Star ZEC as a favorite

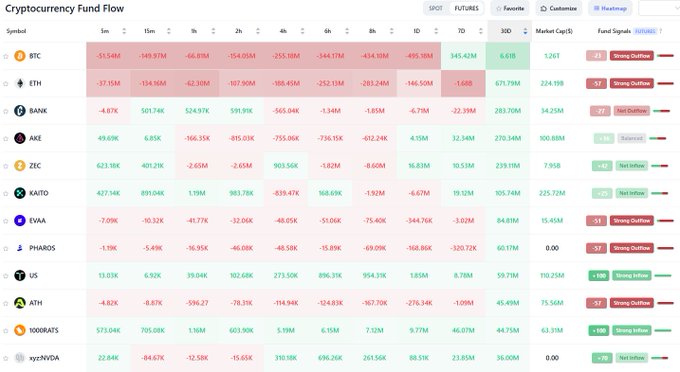click(x=6, y=166)
